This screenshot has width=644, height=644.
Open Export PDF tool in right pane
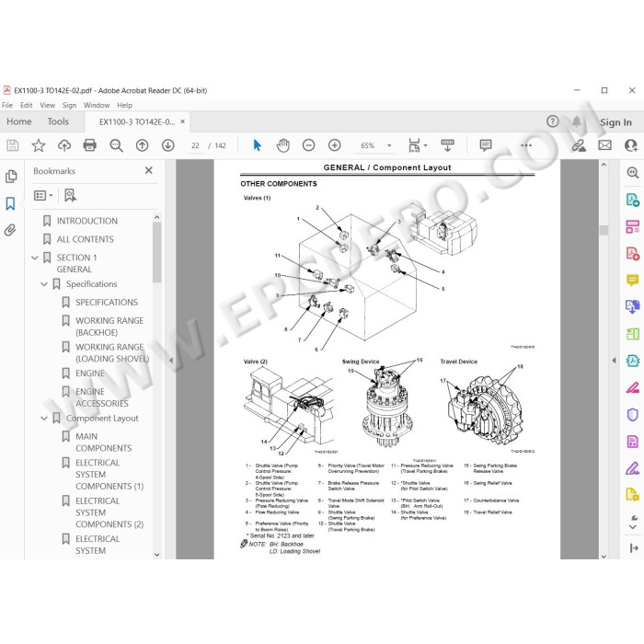tap(633, 200)
